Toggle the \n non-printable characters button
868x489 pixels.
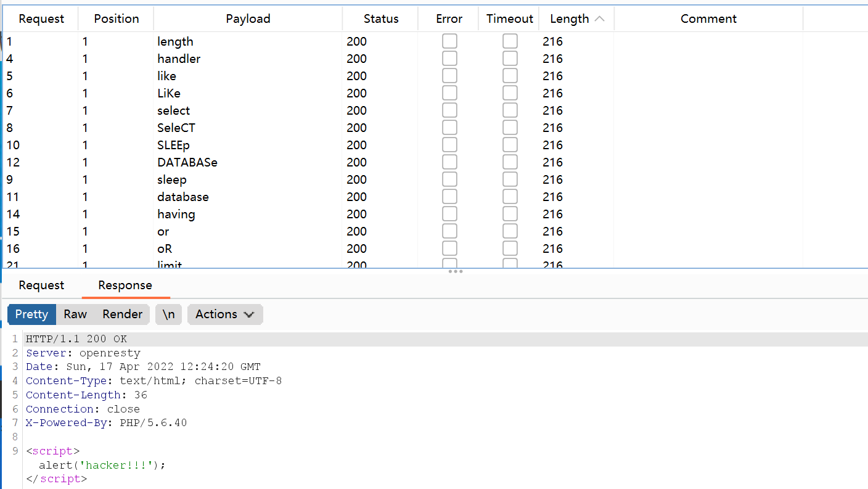point(168,314)
